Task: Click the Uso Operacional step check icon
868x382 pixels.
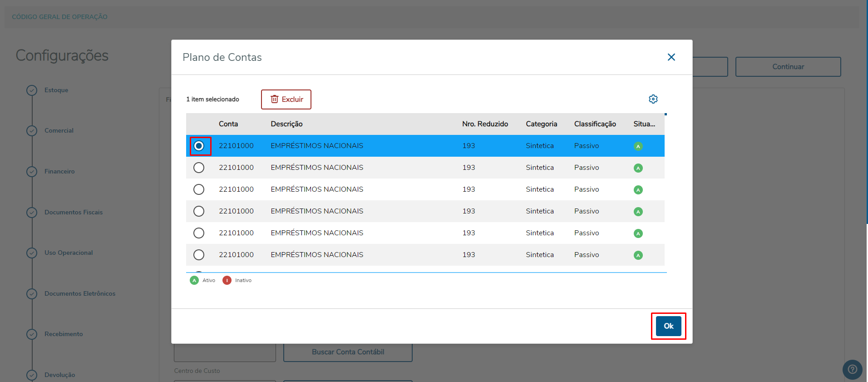Action: pyautogui.click(x=32, y=253)
